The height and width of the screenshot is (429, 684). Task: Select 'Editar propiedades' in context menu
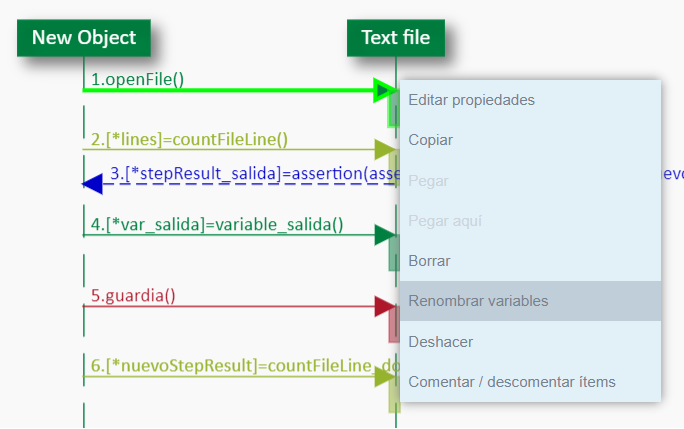coord(471,100)
